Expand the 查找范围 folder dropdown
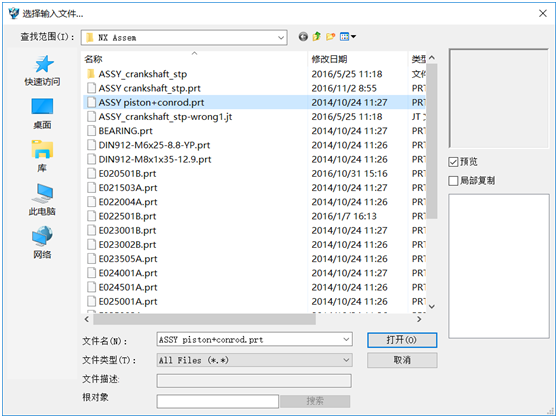The image size is (558, 418). click(x=184, y=37)
